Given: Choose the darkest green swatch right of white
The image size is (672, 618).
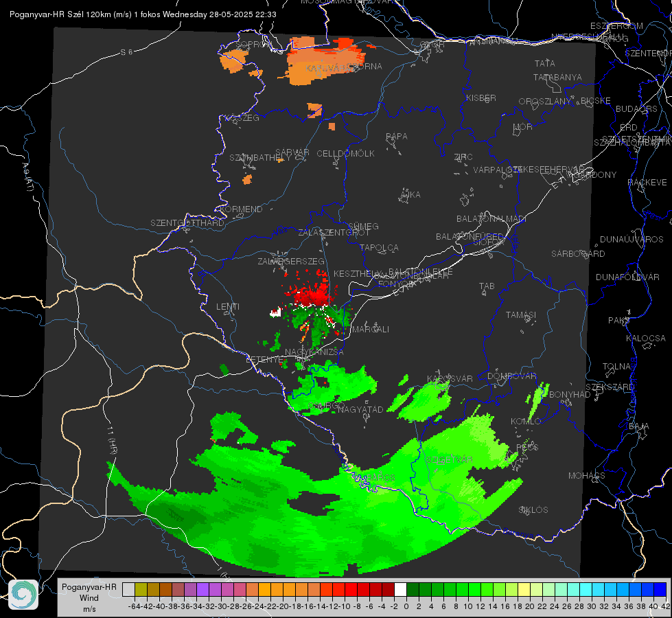Looking at the screenshot, I should (x=413, y=589).
